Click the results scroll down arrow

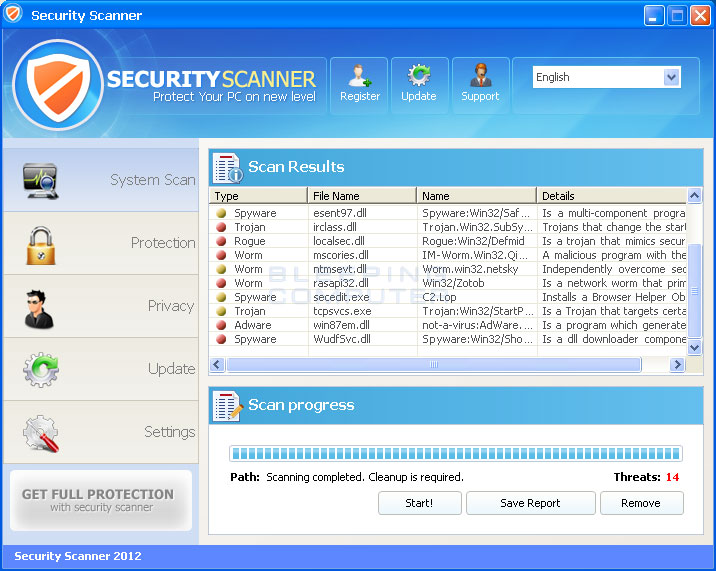(695, 348)
